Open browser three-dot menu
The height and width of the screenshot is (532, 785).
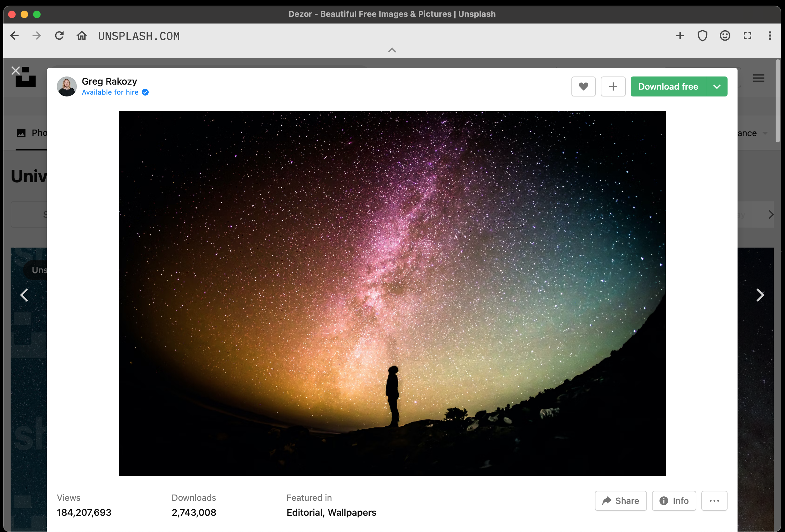770,36
